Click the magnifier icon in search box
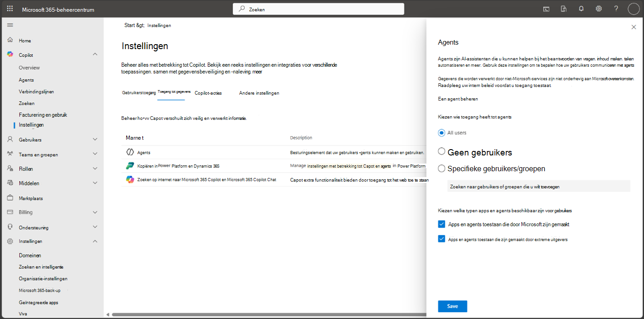Screen dimensions: 644x319 pos(242,9)
